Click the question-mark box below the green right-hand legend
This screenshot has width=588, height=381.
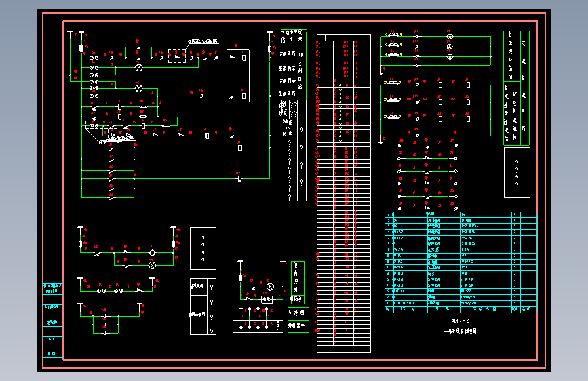pyautogui.click(x=517, y=172)
